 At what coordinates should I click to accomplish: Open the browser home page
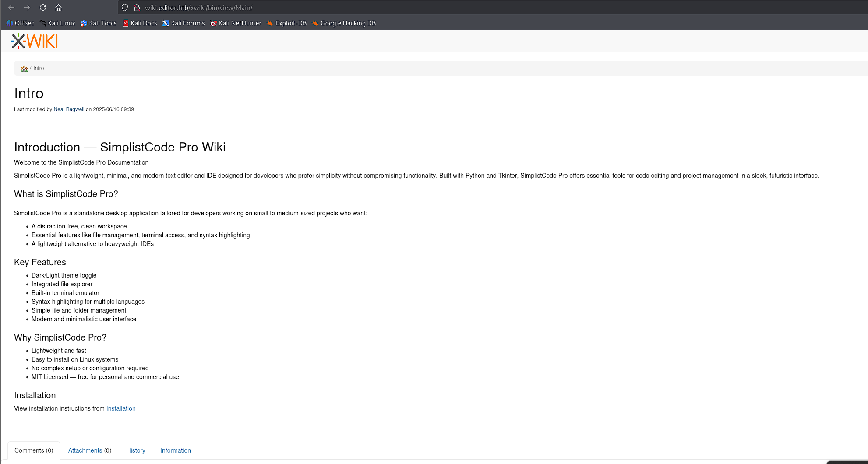click(x=58, y=7)
